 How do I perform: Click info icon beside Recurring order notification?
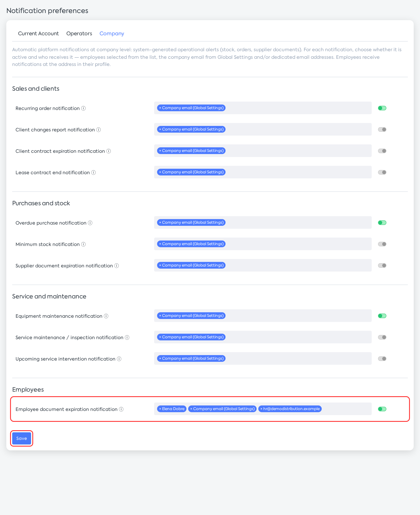click(83, 108)
